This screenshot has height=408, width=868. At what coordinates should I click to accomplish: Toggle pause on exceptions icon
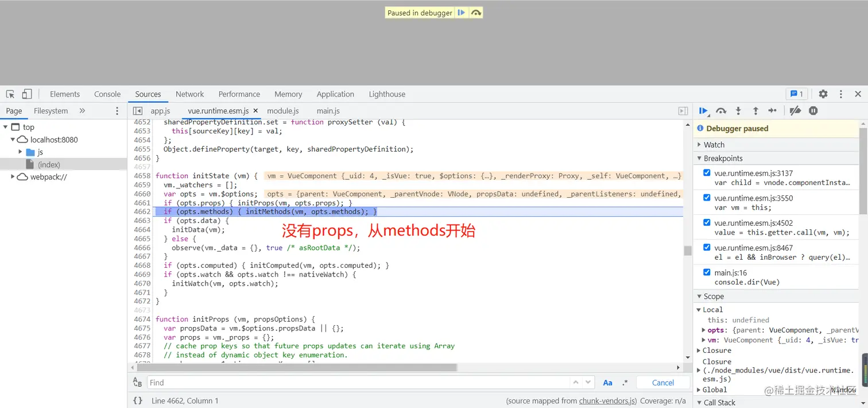[813, 111]
